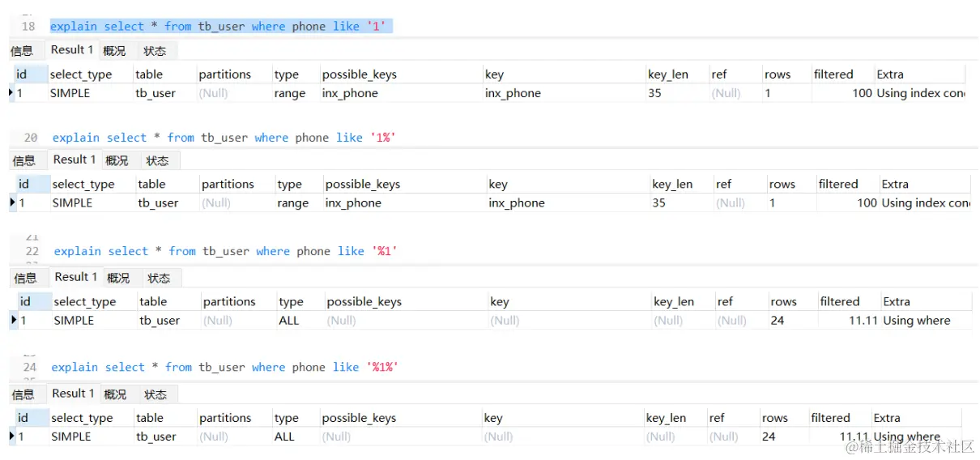Click filtered column header in line 20 result
This screenshot has height=460, width=980.
pos(838,184)
